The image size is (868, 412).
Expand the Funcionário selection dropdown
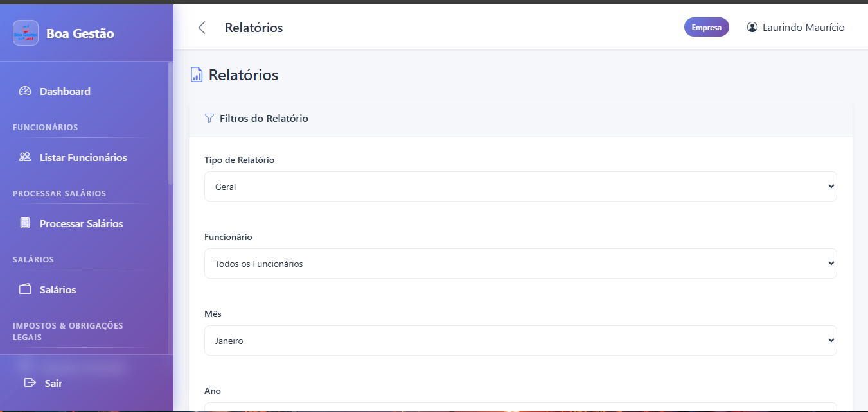pos(520,264)
